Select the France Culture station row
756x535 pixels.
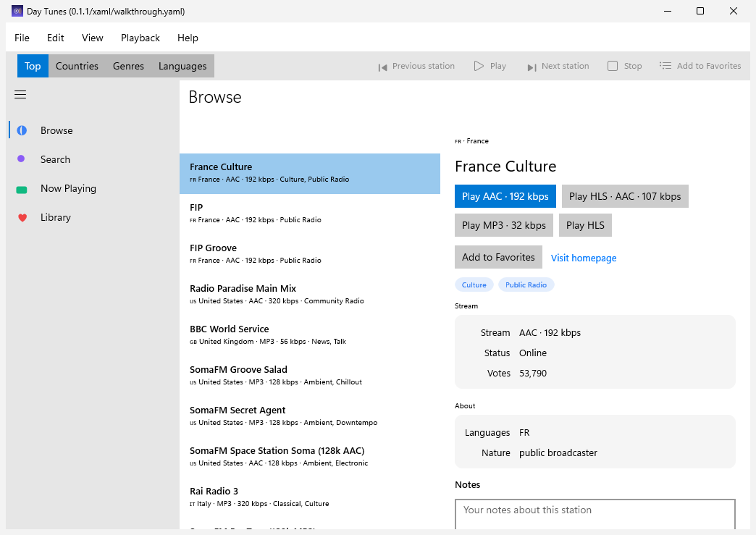(310, 174)
